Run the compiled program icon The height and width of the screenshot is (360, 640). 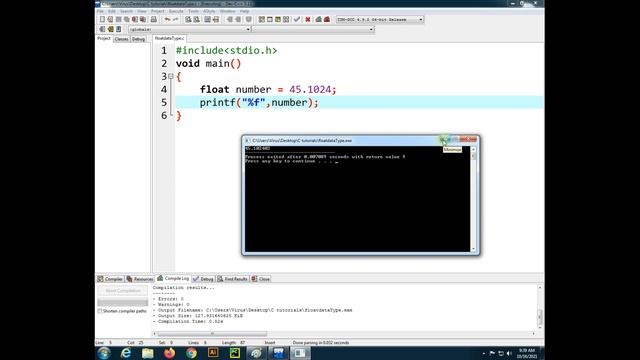pyautogui.click(x=270, y=19)
